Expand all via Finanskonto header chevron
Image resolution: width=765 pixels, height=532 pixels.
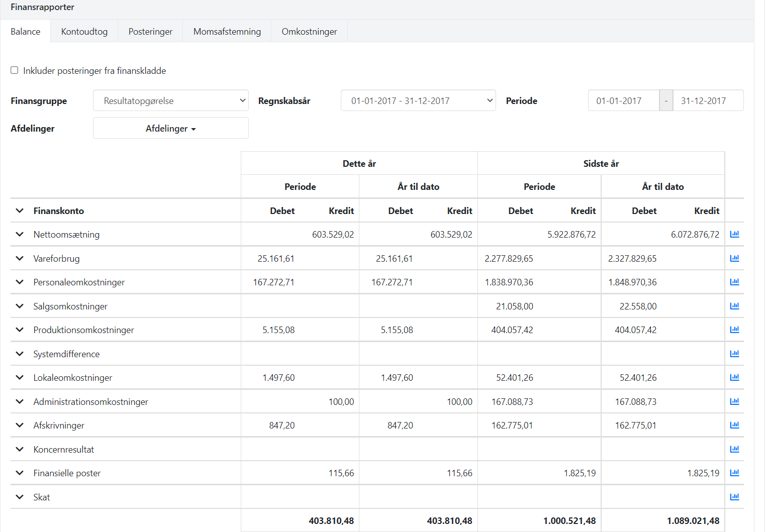(x=20, y=210)
